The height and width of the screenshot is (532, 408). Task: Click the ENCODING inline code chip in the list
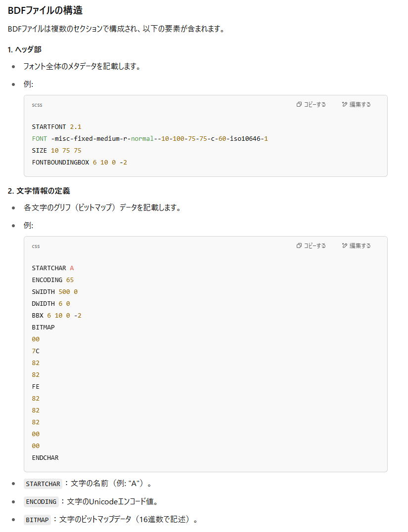41,501
